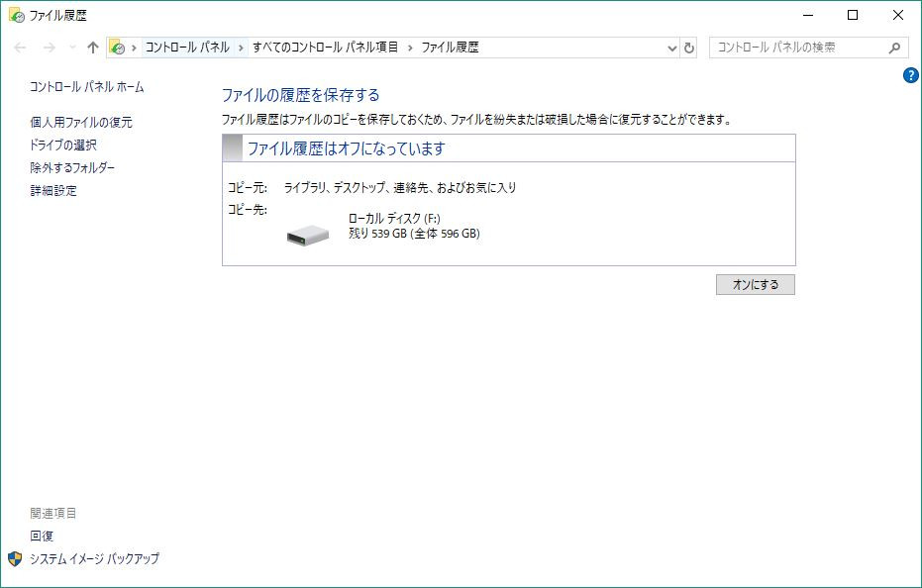922x588 pixels.
Task: Open the address bar history dropdown arrow
Action: [671, 47]
